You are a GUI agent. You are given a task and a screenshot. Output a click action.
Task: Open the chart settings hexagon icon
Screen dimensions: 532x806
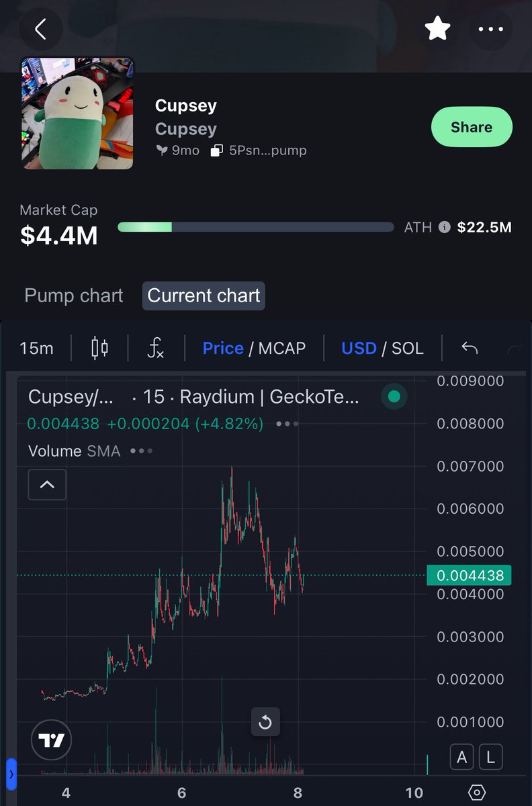tap(476, 793)
